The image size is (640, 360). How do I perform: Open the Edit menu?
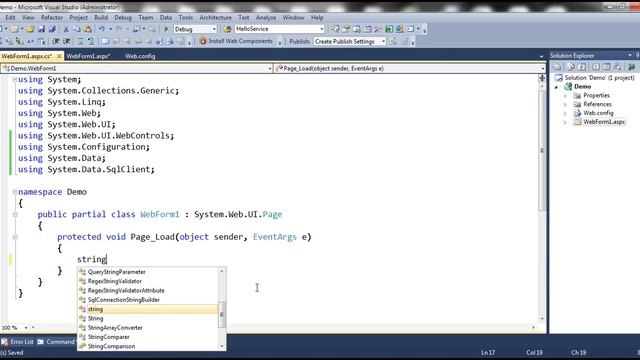[10, 18]
